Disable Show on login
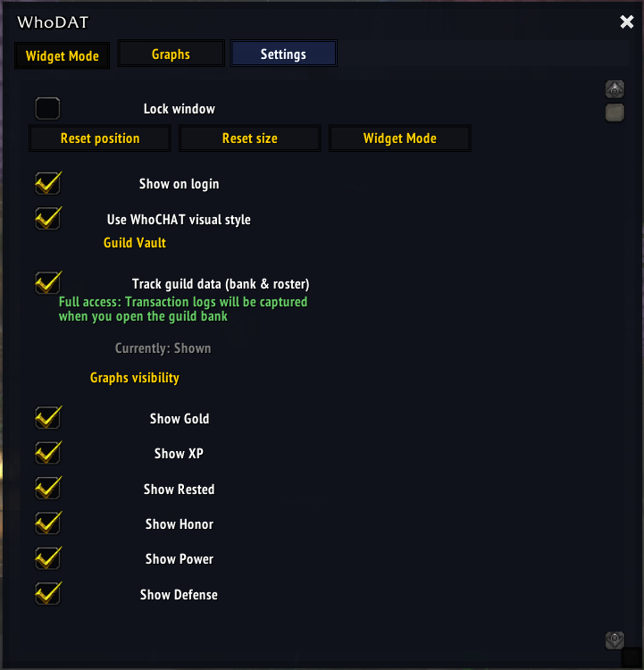The height and width of the screenshot is (670, 644). [47, 183]
